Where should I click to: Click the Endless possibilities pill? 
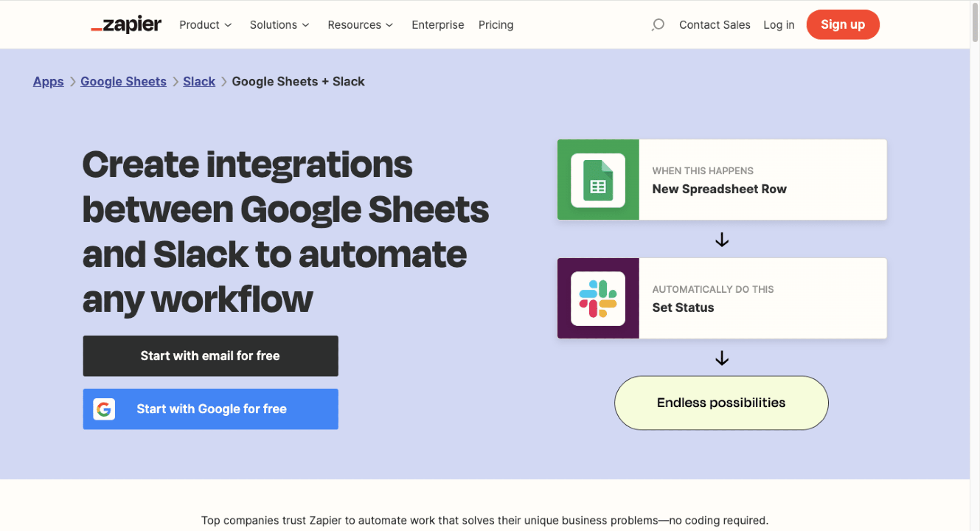(x=721, y=403)
